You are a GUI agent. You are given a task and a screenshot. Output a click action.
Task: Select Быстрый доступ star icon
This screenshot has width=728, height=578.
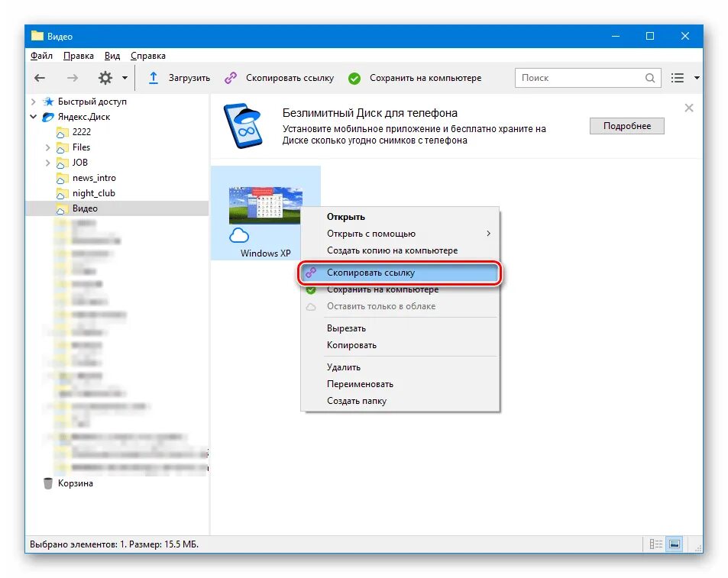[x=48, y=101]
